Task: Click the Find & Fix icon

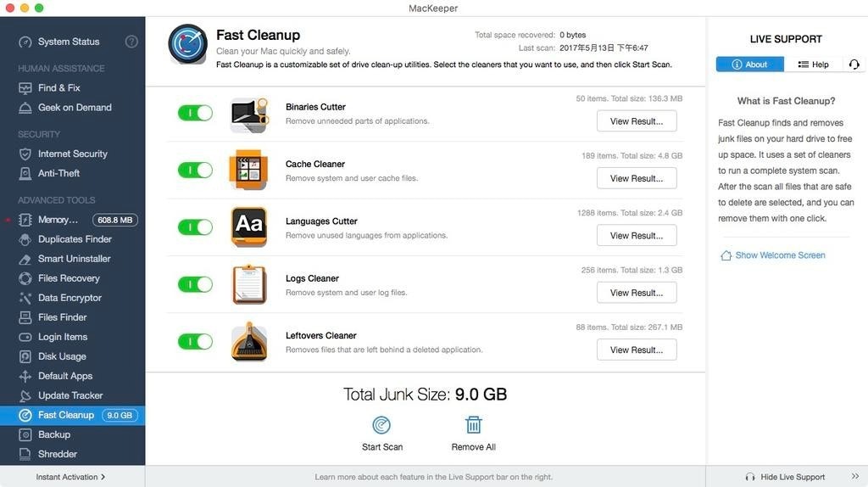Action: (x=25, y=88)
